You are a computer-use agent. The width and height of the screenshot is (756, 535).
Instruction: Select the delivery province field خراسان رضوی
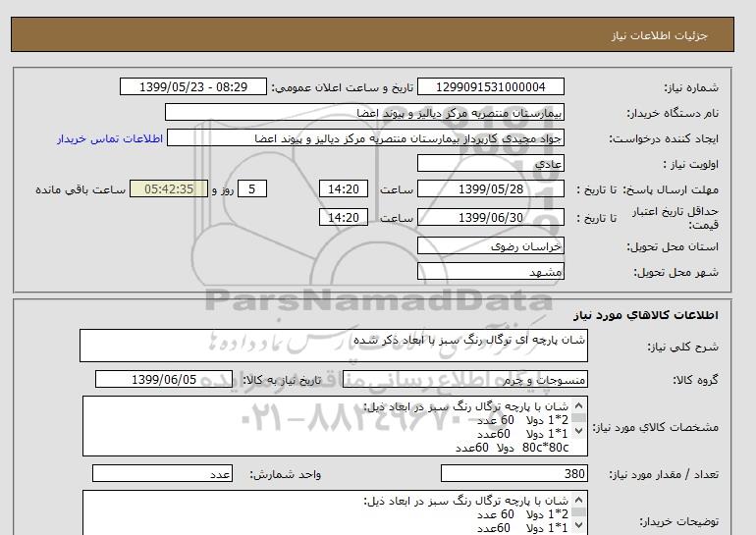pyautogui.click(x=490, y=245)
